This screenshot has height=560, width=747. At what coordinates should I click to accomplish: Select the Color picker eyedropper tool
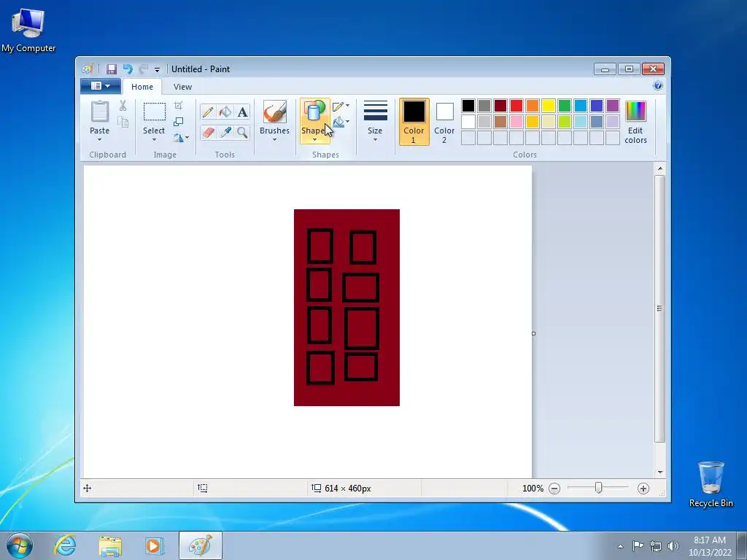pos(225,132)
